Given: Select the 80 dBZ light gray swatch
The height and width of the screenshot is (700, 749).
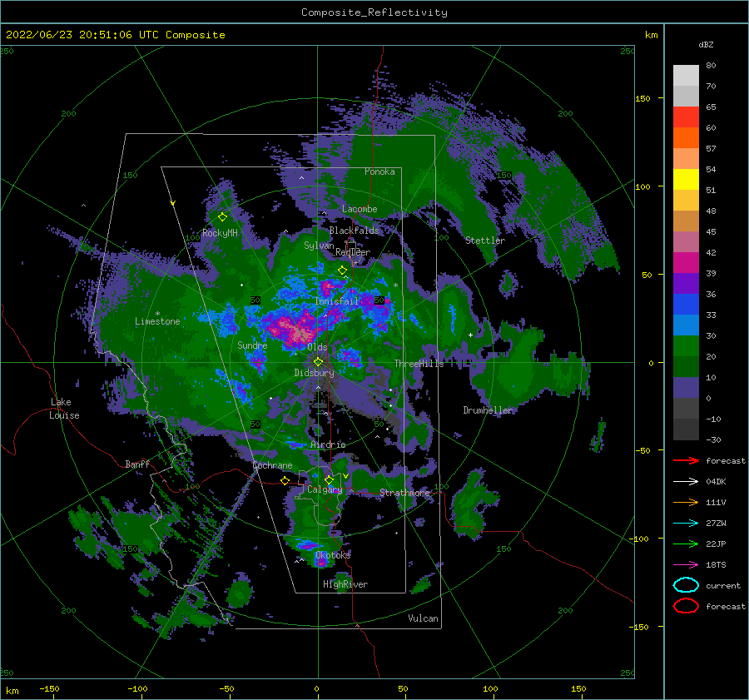Looking at the screenshot, I should pyautogui.click(x=686, y=76).
